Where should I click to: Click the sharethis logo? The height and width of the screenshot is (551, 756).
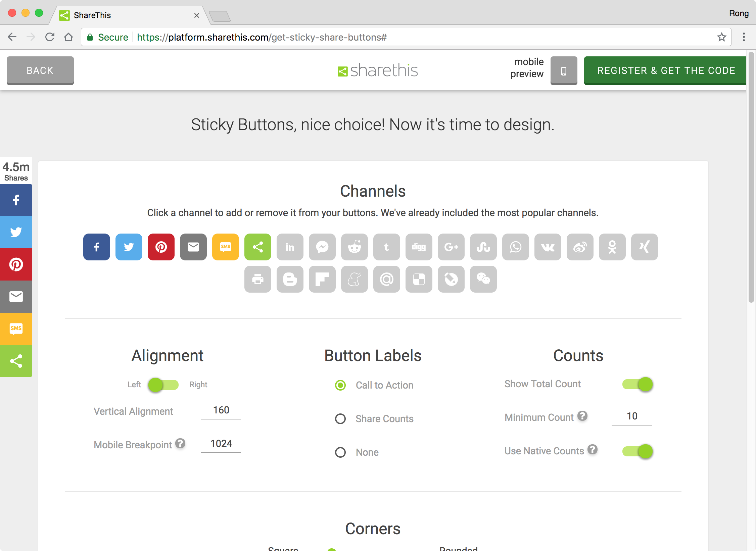378,70
